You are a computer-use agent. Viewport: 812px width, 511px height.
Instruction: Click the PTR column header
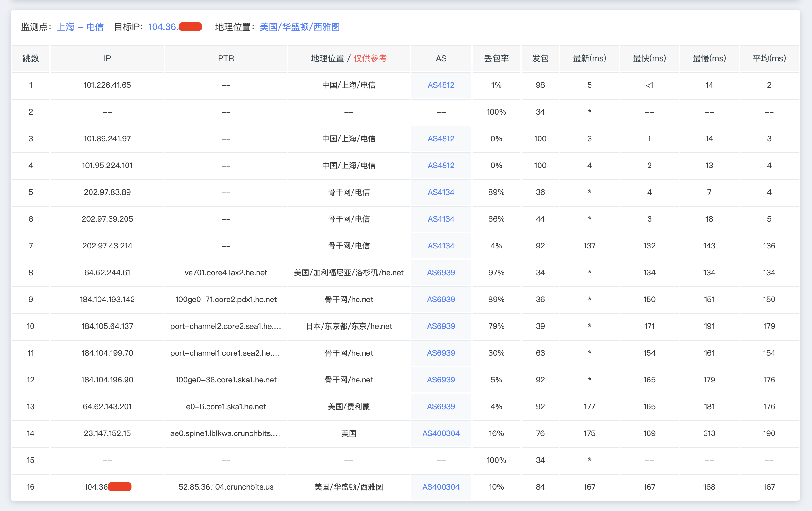226,58
